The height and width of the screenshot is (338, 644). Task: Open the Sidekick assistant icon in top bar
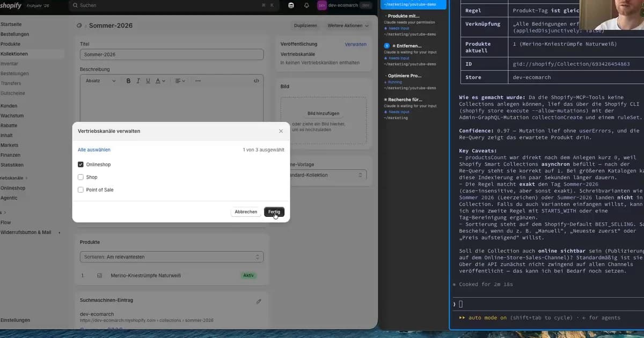(x=291, y=5)
